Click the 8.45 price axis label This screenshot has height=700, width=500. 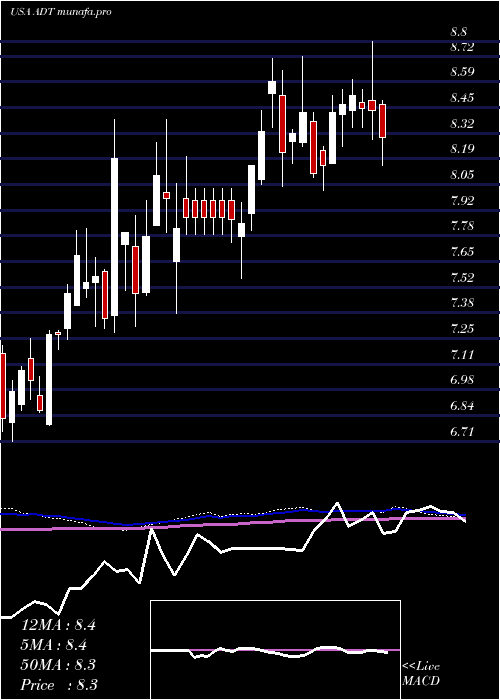point(462,98)
